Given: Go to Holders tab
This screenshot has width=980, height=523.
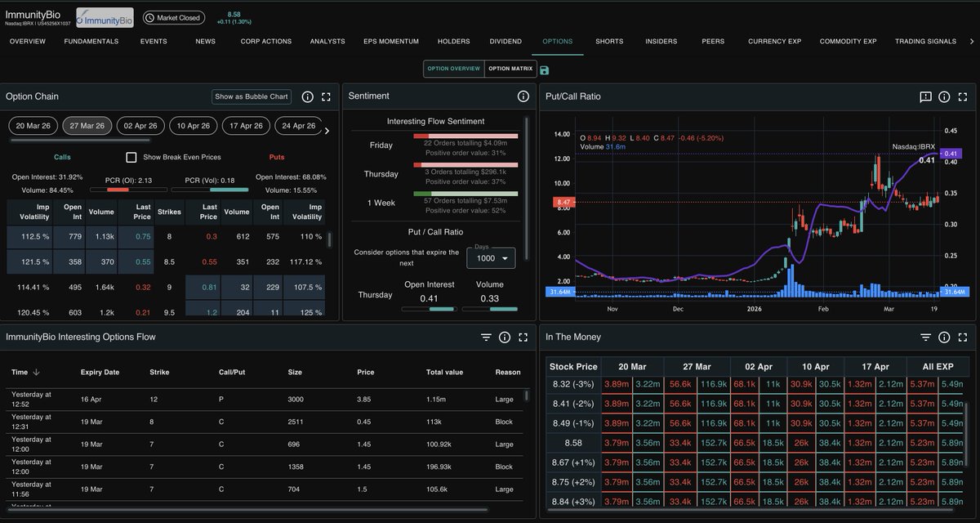Looking at the screenshot, I should 454,41.
